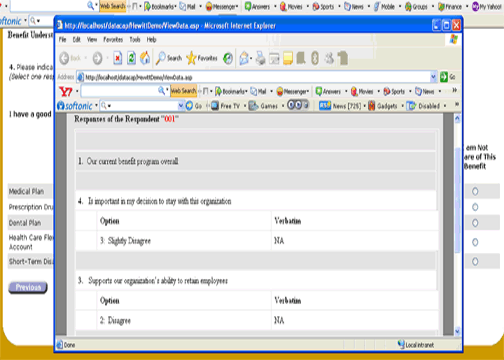Click the Mail envelope icon in the IE toolbar

coord(244,58)
